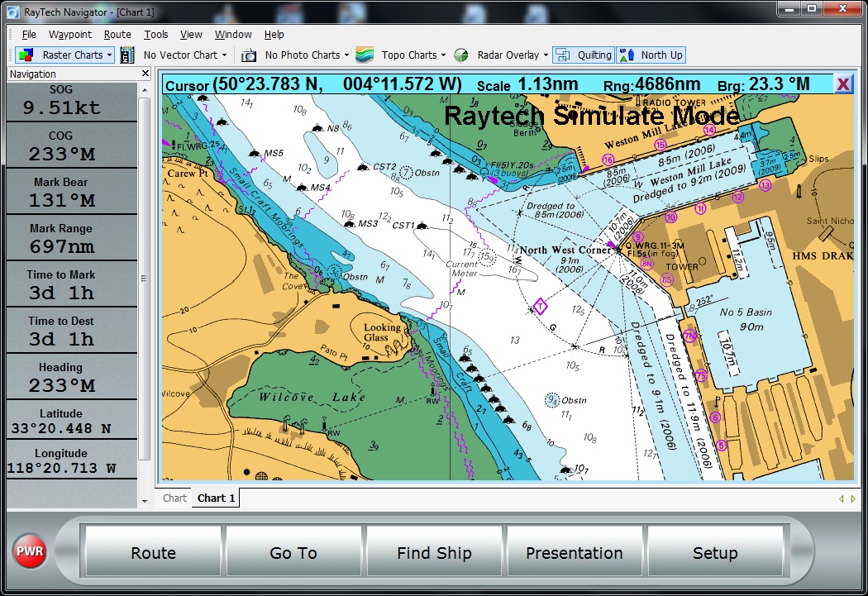Open the Route menu
The image size is (868, 596).
click(117, 35)
